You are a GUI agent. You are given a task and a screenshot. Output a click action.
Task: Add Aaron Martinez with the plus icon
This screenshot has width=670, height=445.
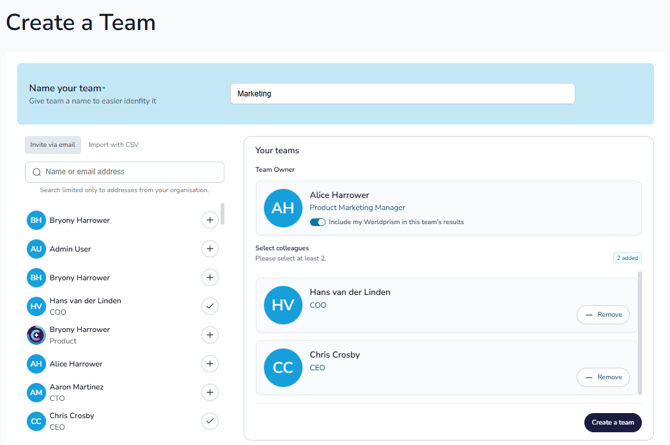[210, 392]
